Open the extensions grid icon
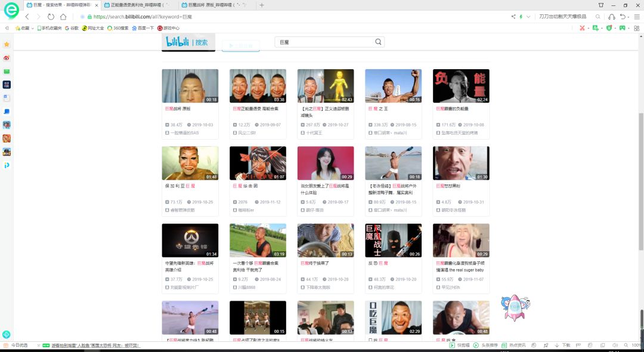644x352 pixels. point(637,28)
